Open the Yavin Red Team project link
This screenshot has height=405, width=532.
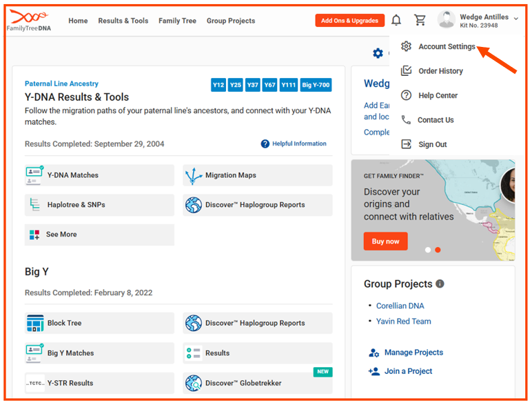403,322
